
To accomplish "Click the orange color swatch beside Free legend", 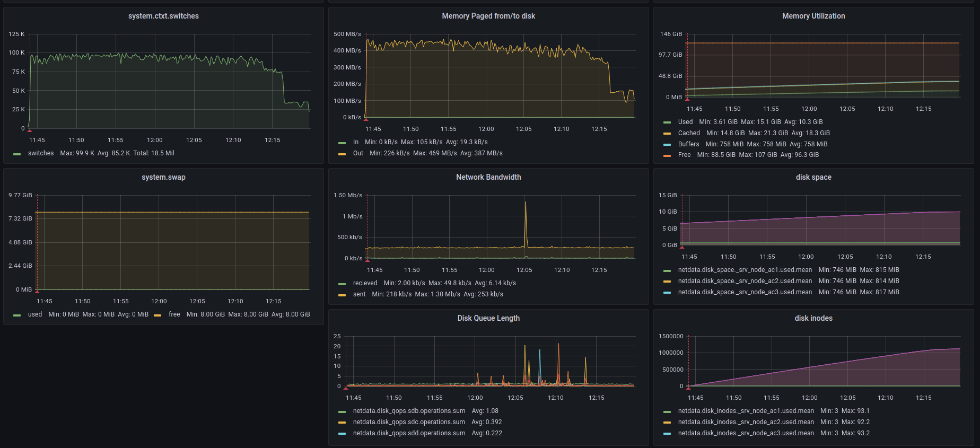I will pos(667,155).
